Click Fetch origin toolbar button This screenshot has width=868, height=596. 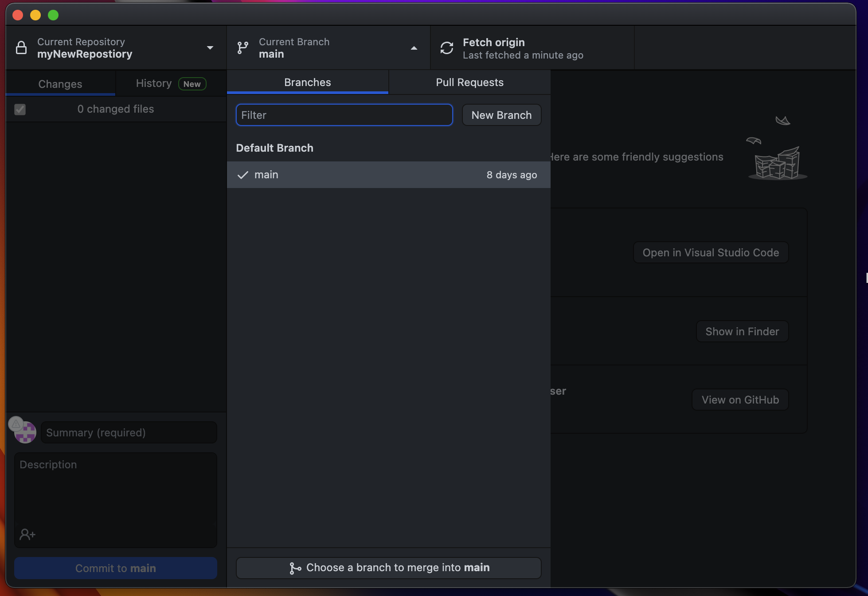coord(532,48)
